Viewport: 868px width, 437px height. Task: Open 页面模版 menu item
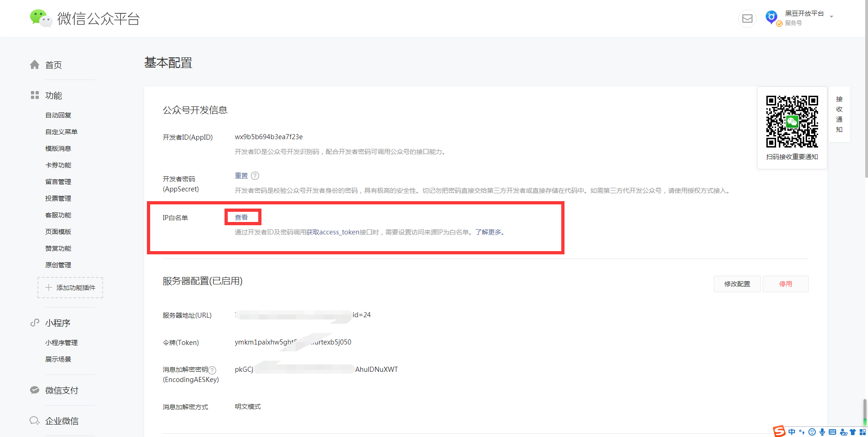58,232
